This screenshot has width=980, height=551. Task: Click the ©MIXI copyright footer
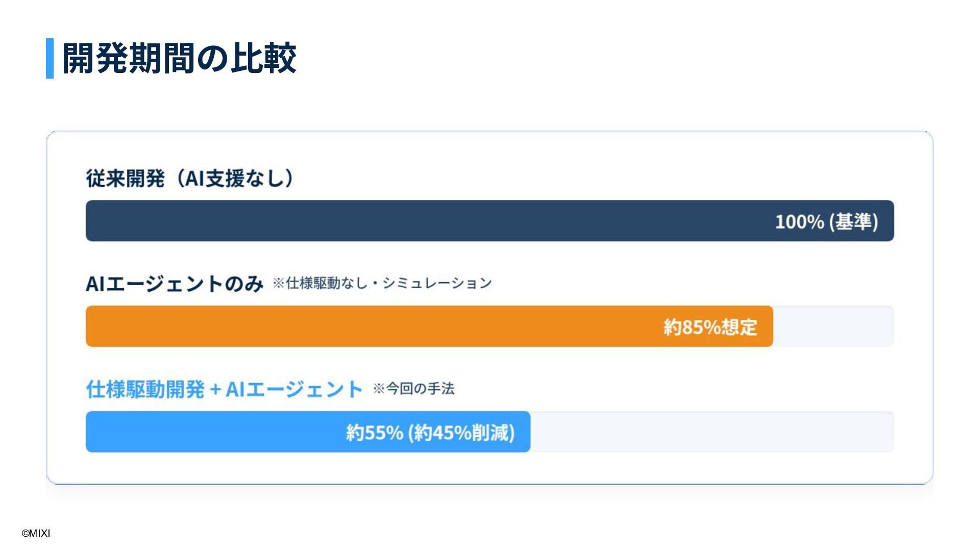click(x=36, y=534)
